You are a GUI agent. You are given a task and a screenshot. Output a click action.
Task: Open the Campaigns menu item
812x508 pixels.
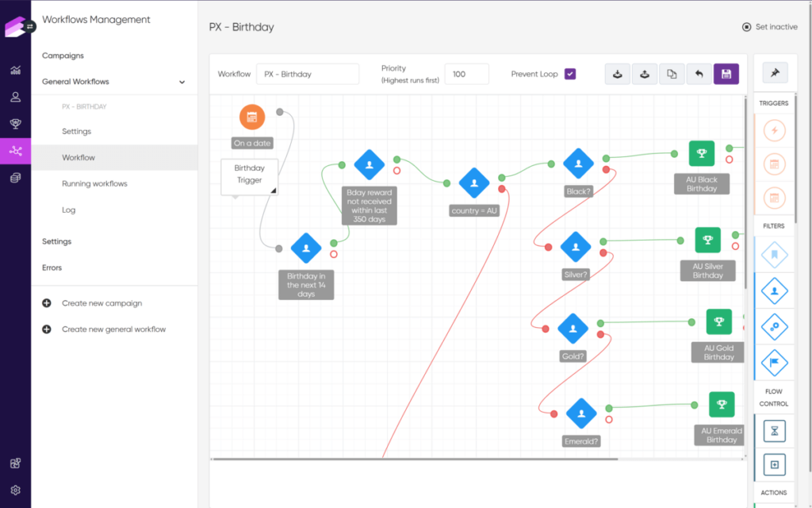(x=63, y=56)
